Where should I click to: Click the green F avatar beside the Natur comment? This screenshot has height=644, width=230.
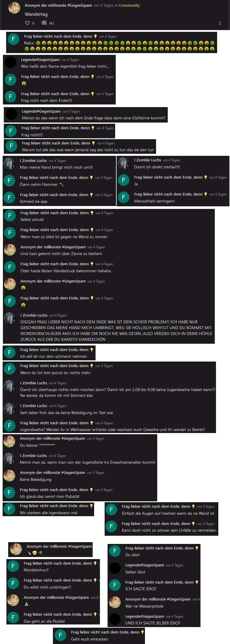click(13, 39)
